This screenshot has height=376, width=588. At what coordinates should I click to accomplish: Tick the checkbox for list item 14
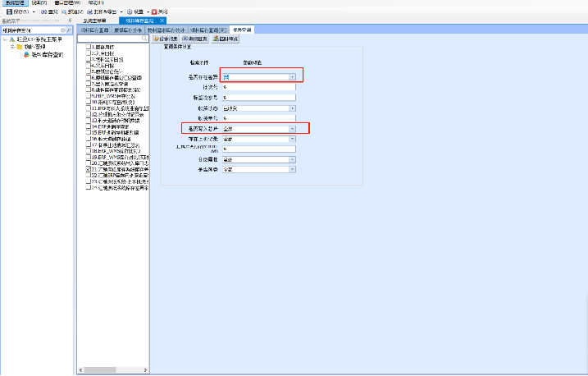[x=89, y=126]
